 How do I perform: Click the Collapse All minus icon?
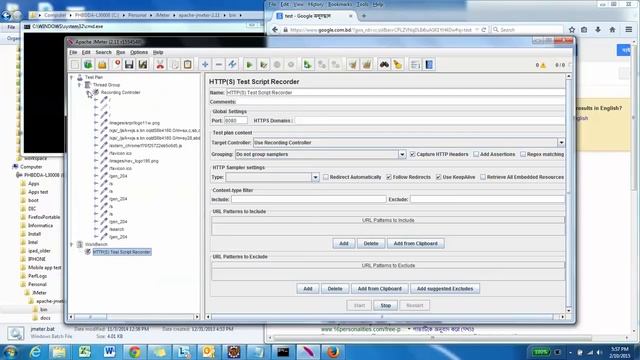[219, 64]
